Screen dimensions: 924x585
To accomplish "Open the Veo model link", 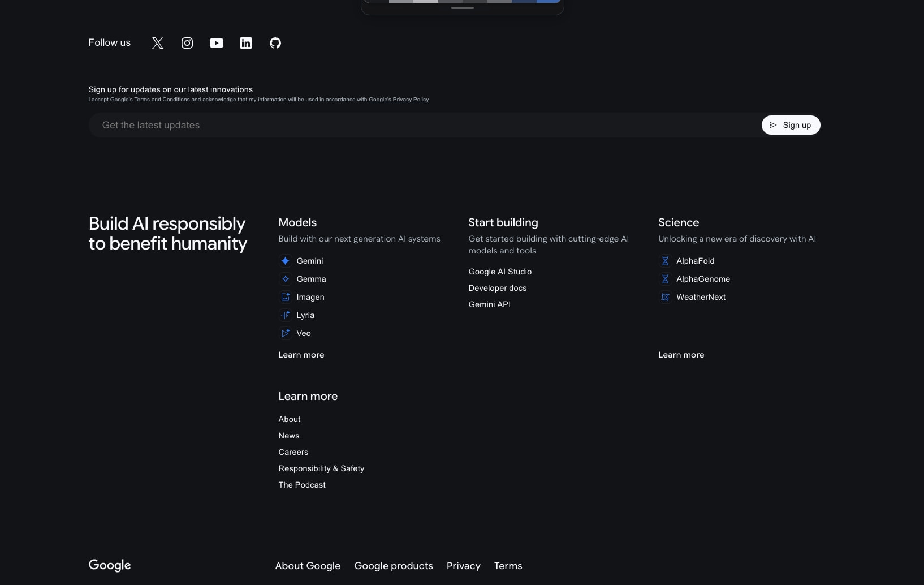I will pos(304,333).
